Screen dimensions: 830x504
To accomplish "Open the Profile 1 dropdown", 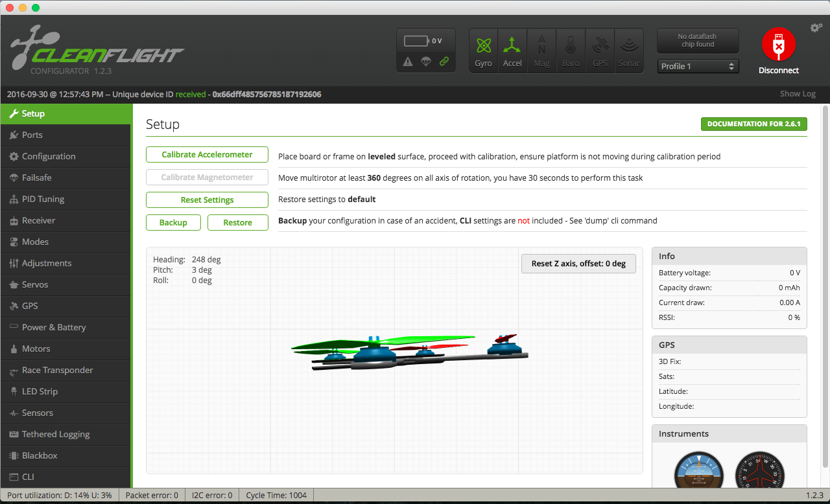I will (698, 65).
